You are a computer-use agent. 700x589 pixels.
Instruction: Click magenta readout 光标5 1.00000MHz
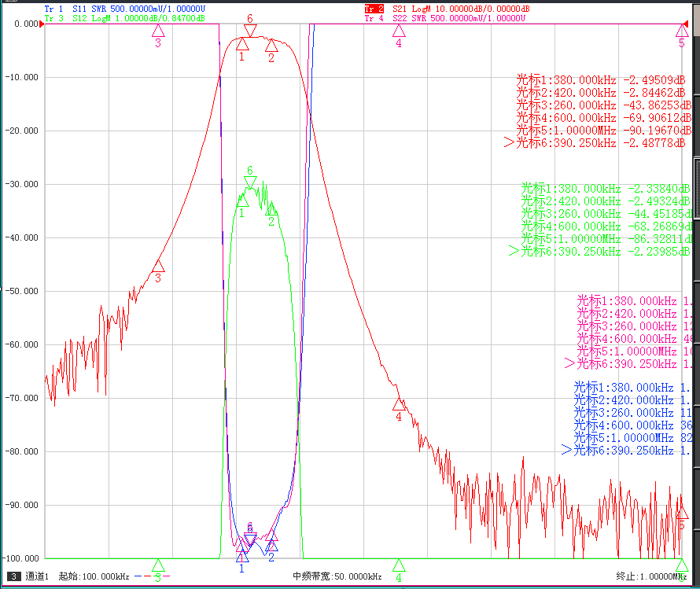[x=634, y=352]
